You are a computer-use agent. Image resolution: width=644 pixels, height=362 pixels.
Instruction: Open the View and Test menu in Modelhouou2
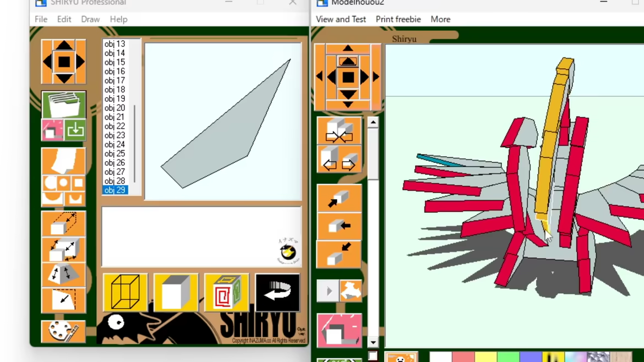coord(341,19)
